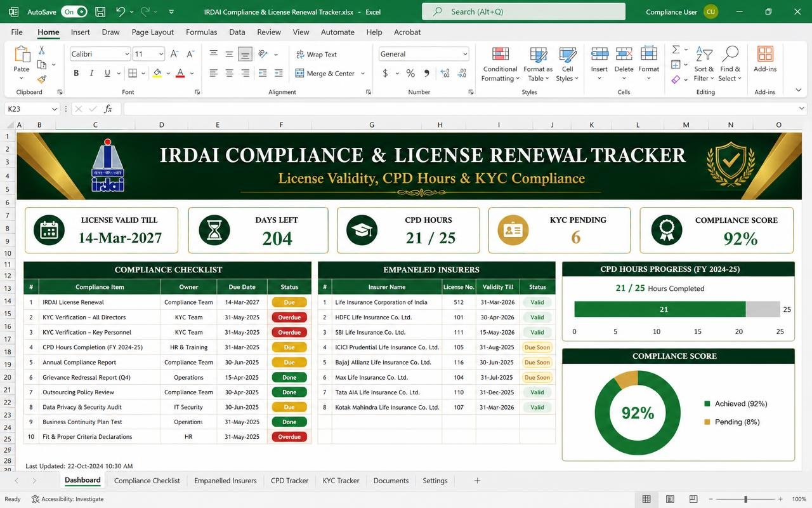812x508 pixels.
Task: Click the Insert Function fx icon
Action: tap(108, 109)
